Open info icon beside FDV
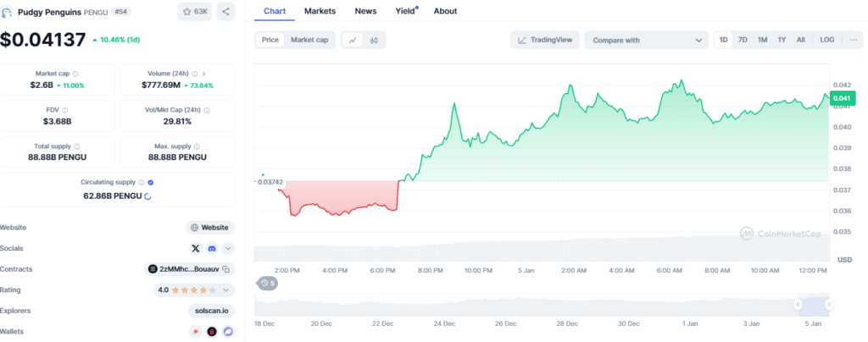This screenshot has width=868, height=342. tap(64, 110)
